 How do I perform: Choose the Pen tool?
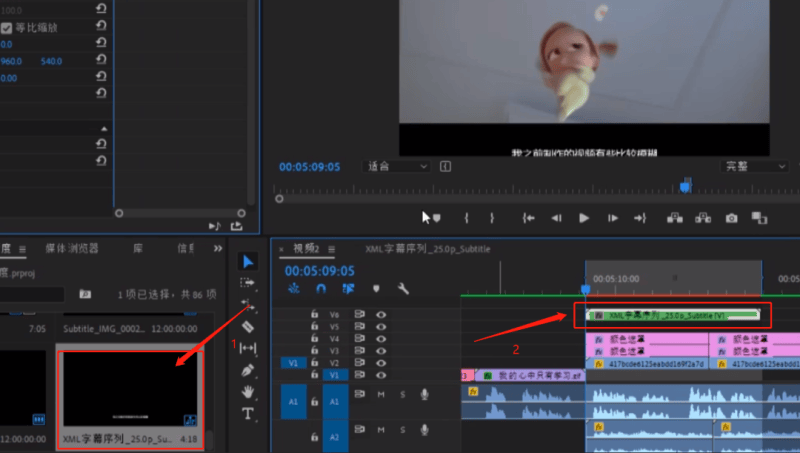pyautogui.click(x=248, y=369)
